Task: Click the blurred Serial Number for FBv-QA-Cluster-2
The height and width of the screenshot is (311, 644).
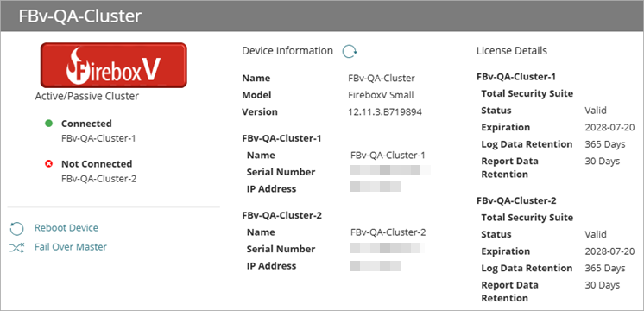Action: point(387,247)
